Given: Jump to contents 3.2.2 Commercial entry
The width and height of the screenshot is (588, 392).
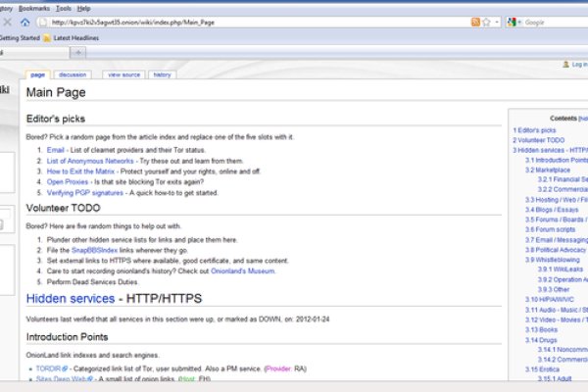Looking at the screenshot, I should pyautogui.click(x=563, y=189).
